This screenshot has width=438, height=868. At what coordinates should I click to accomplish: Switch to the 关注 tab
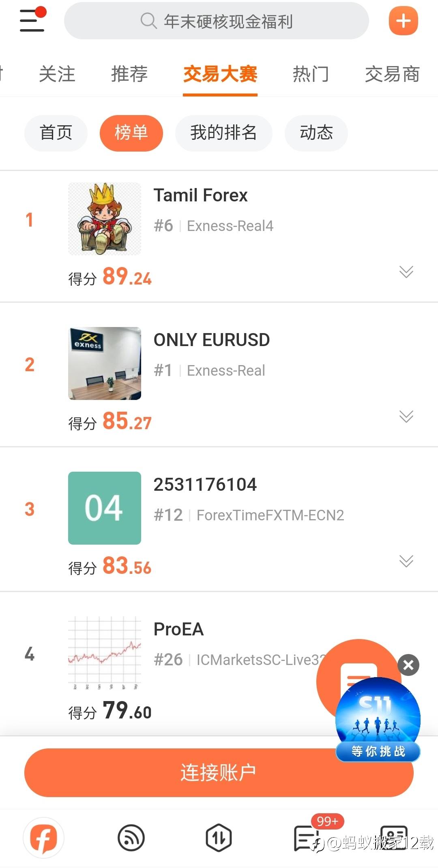click(57, 74)
